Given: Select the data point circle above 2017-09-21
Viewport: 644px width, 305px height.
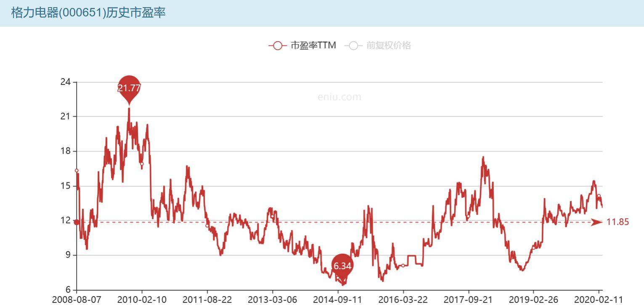Looking at the screenshot, I should 468,216.
